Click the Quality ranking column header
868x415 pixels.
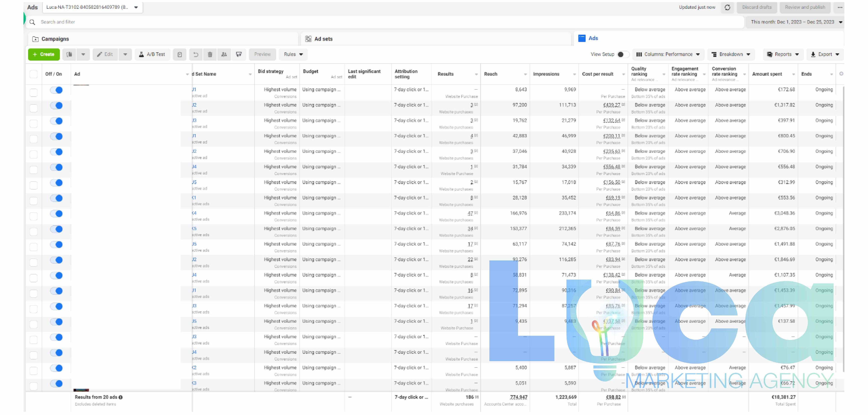pos(648,74)
